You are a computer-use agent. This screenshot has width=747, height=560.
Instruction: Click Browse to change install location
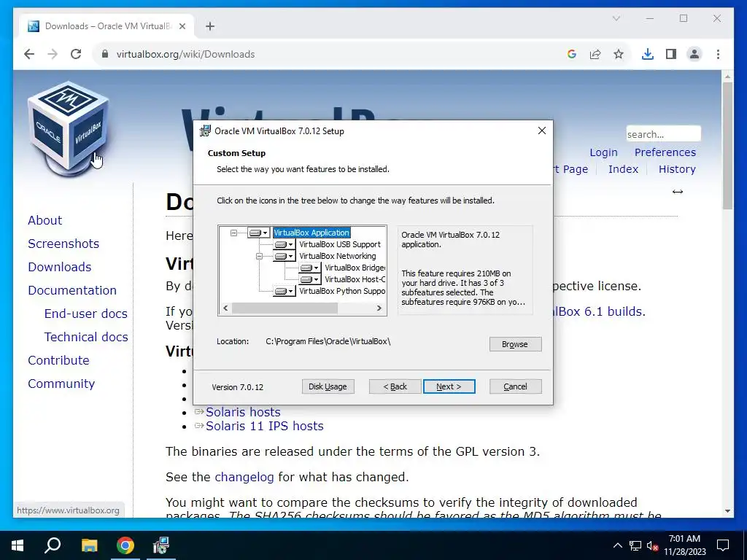pos(515,344)
